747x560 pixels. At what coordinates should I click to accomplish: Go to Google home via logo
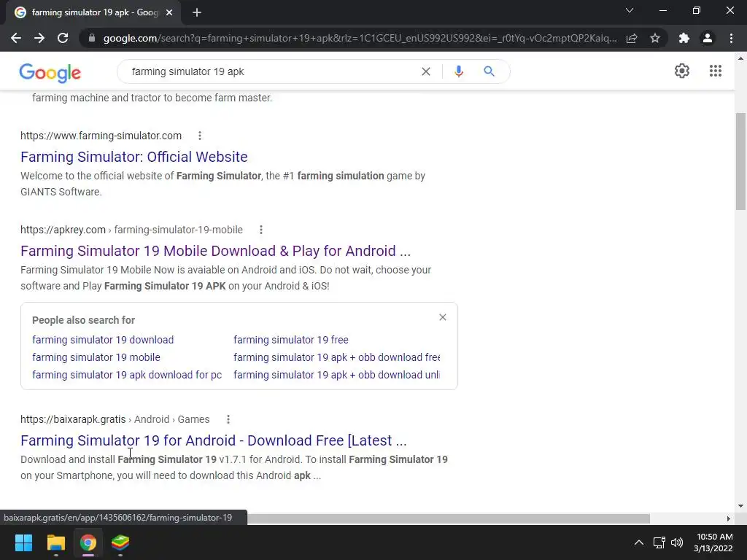pos(50,72)
